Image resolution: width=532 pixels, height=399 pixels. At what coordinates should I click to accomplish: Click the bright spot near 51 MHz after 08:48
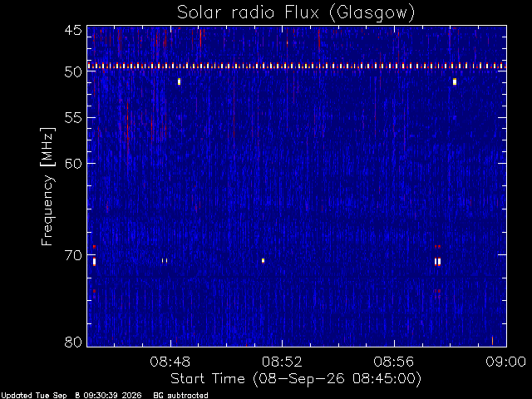tap(180, 81)
